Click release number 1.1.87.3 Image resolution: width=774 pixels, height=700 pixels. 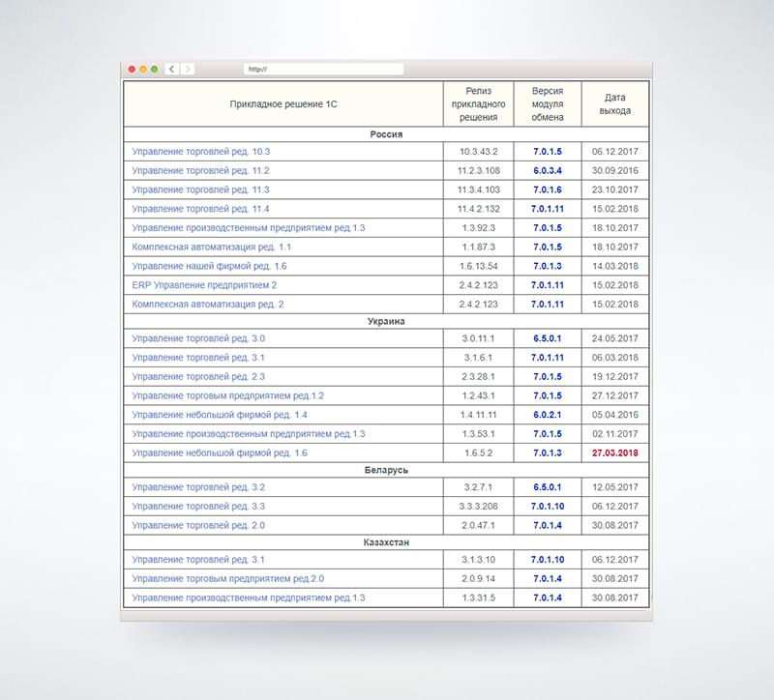pos(478,248)
